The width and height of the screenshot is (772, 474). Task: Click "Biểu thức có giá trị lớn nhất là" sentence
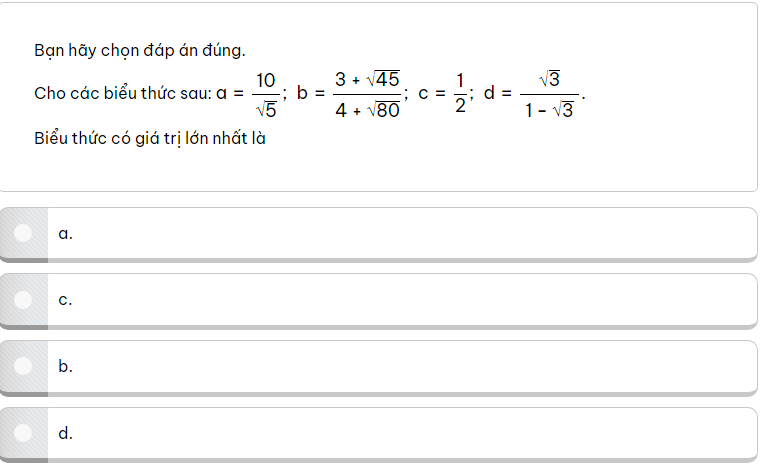tap(149, 138)
